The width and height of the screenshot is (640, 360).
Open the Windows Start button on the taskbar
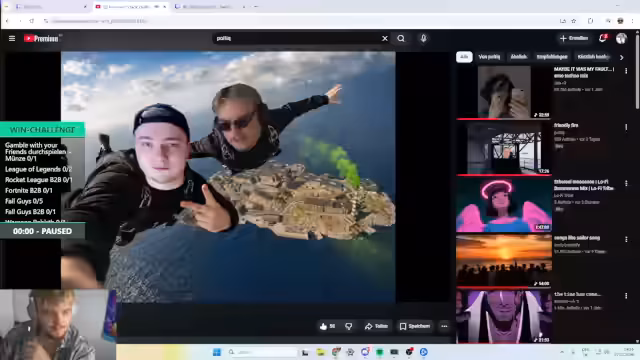[217, 352]
